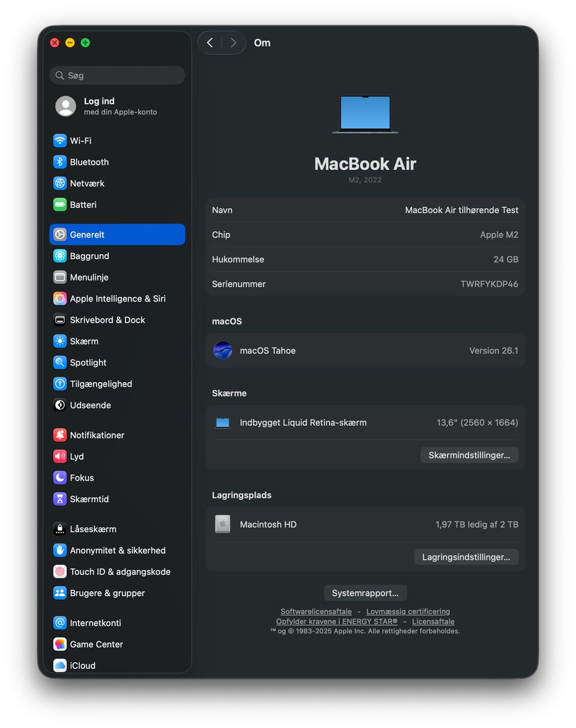Open the Menulinje icon

pyautogui.click(x=59, y=277)
